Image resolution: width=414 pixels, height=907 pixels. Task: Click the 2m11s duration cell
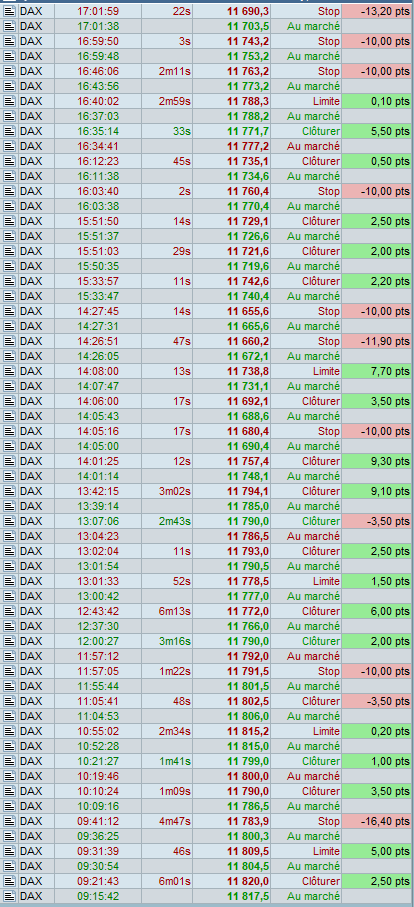(168, 71)
